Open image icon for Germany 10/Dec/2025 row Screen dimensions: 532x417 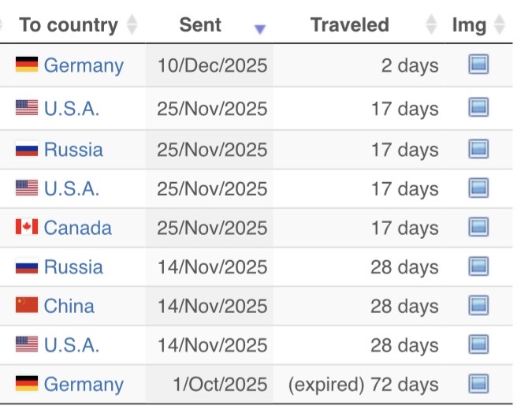point(478,65)
